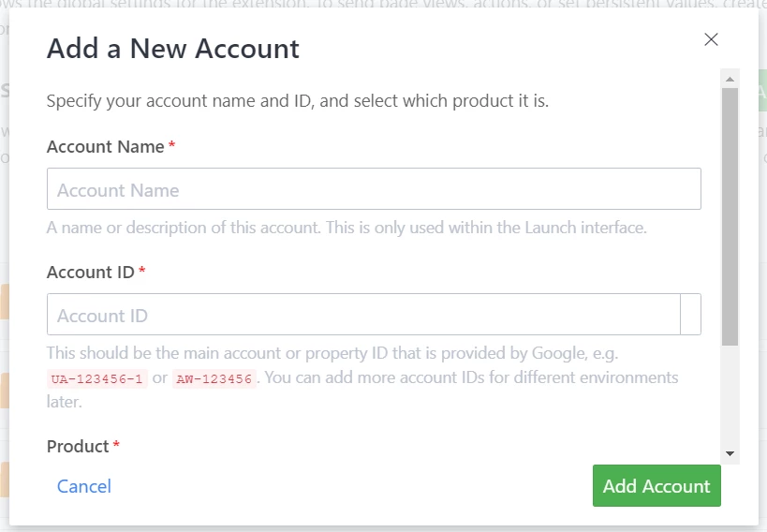Screen dimensions: 767x532
Task: Click the scrollbar down arrow
Action: (730, 453)
